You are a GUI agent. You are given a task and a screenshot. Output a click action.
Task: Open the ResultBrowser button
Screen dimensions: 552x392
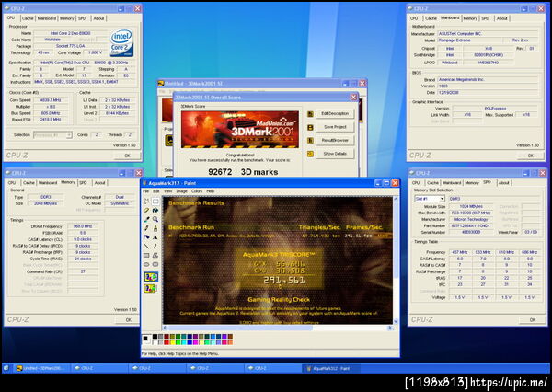[x=335, y=140]
